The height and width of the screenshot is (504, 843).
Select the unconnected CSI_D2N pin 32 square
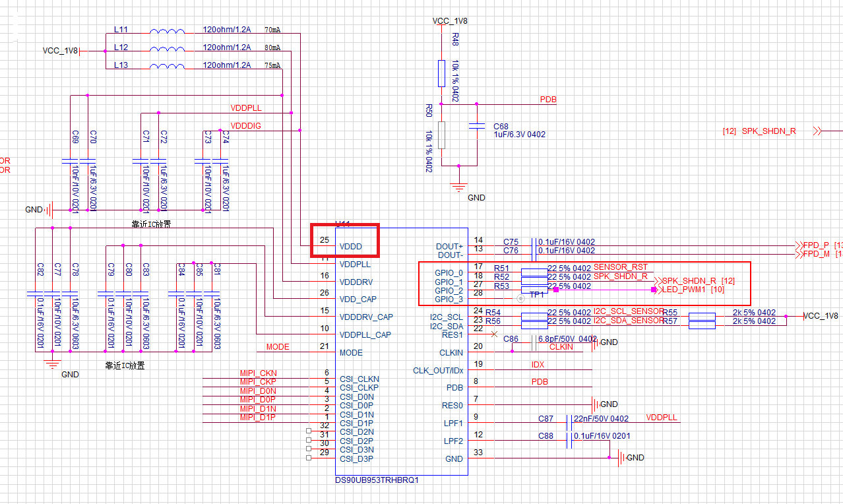309,432
